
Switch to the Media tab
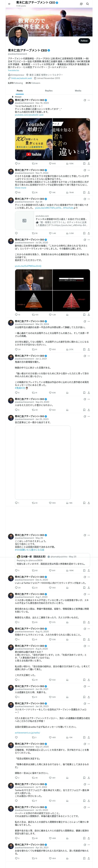pyautogui.click(x=78, y=91)
